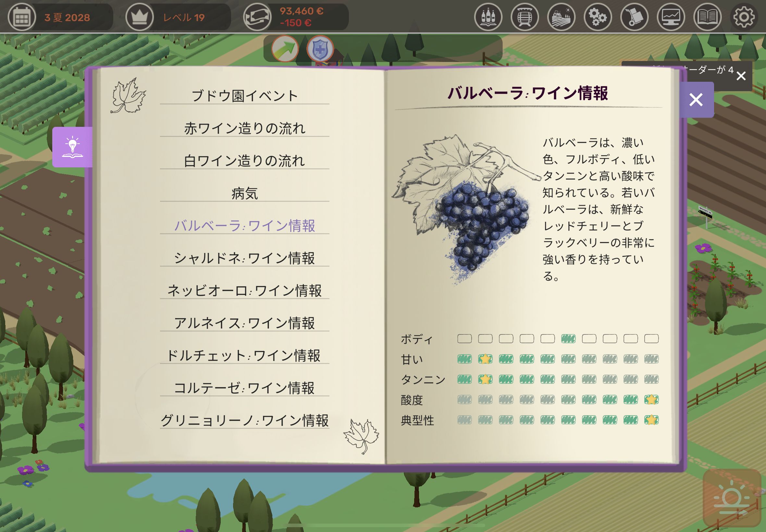The image size is (766, 532).
Task: Open シャルドネ:ワイン情報 entry
Action: pyautogui.click(x=244, y=258)
